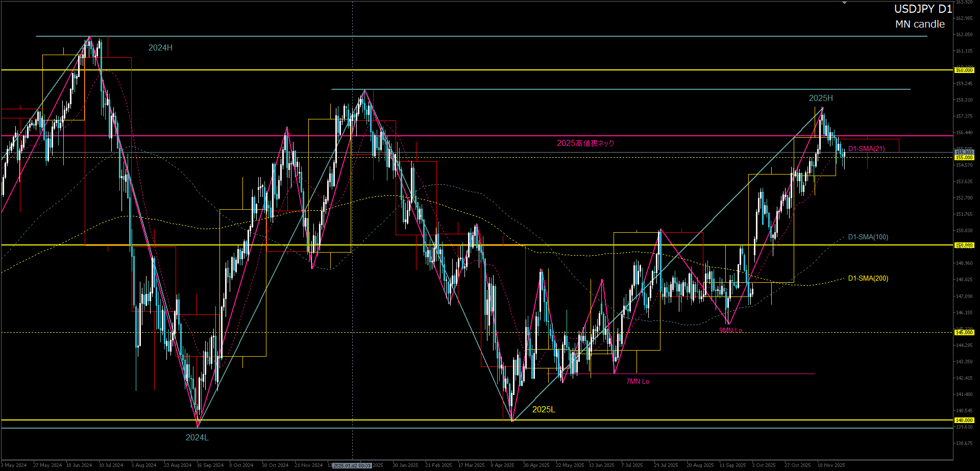Click the current price 155.303 tag
Viewport: 980px width, 471px height.
tap(964, 153)
